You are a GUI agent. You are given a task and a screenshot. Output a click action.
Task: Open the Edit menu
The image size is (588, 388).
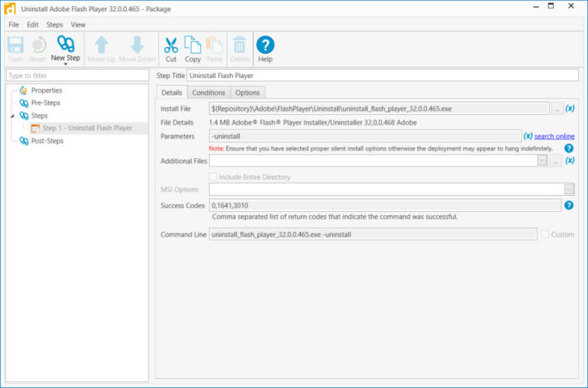(x=33, y=24)
